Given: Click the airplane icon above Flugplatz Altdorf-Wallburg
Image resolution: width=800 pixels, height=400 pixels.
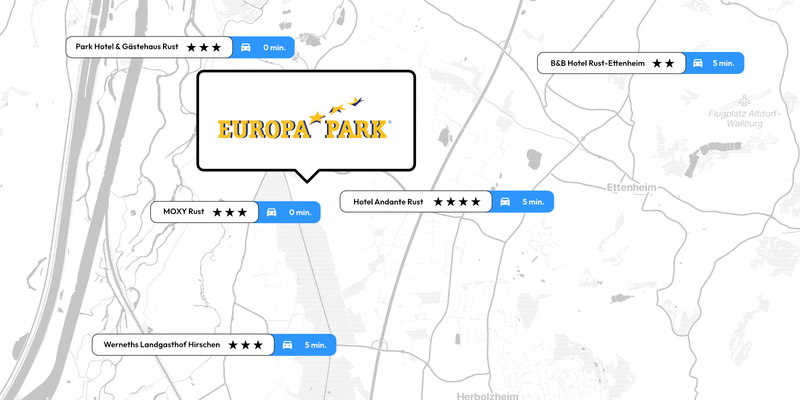Looking at the screenshot, I should tap(744, 99).
